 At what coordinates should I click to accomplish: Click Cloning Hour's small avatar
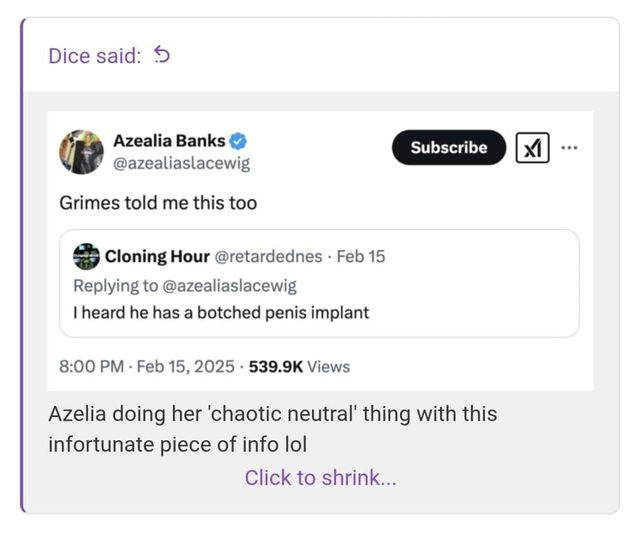click(x=86, y=256)
